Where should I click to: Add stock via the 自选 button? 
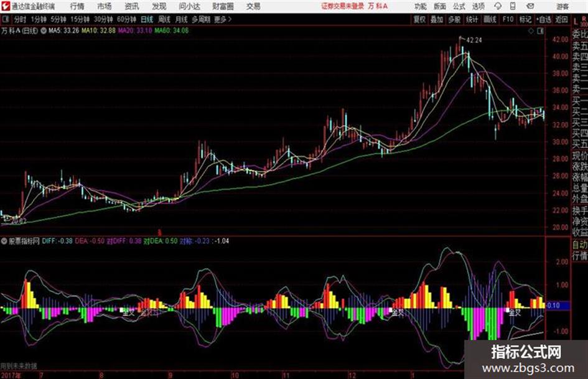[544, 19]
